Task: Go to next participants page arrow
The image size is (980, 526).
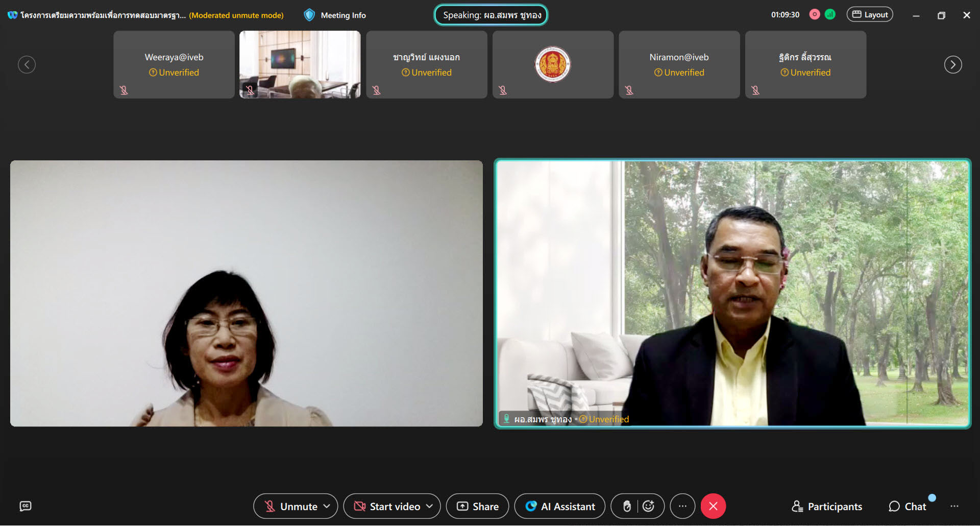Action: pyautogui.click(x=953, y=64)
